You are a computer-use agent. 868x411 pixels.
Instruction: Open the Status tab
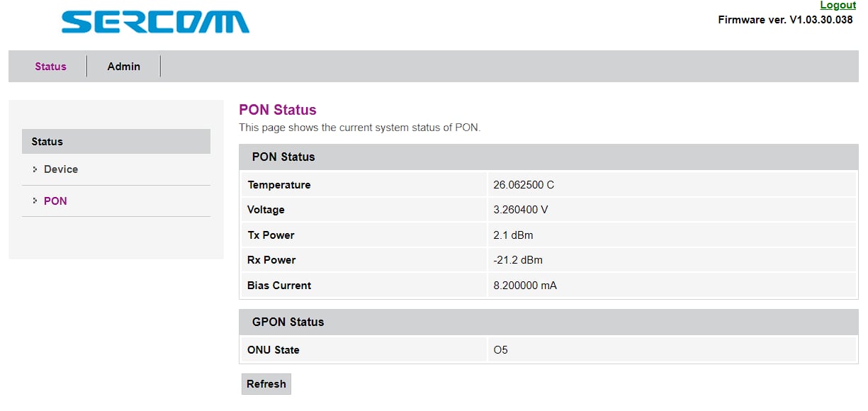pos(50,67)
